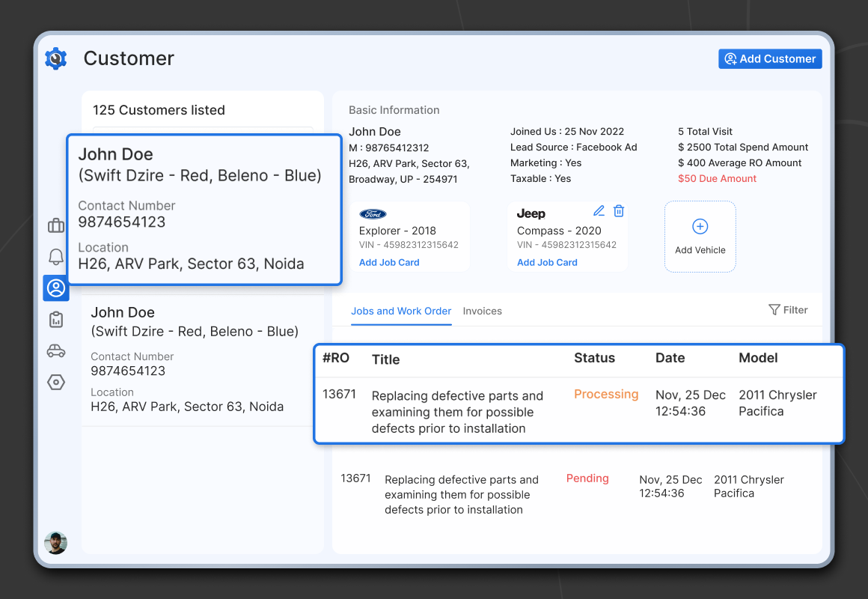Open the car vehicles sidebar icon

[x=56, y=351]
